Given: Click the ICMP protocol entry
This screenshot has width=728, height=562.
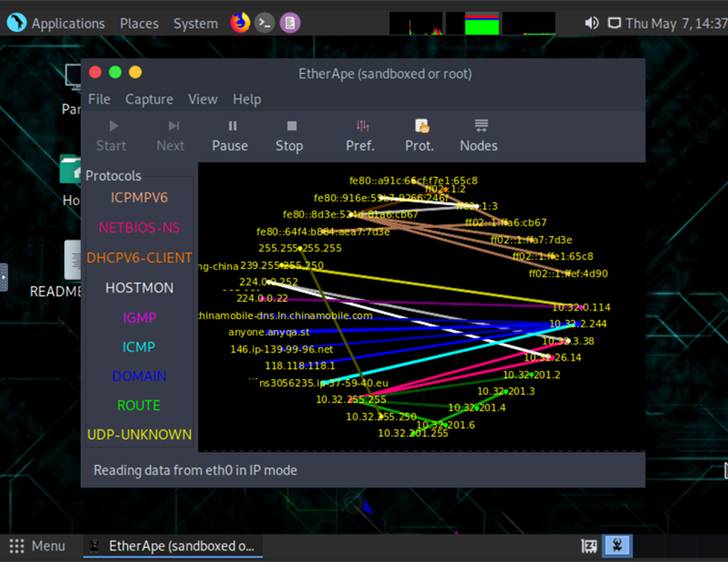Looking at the screenshot, I should tap(138, 347).
